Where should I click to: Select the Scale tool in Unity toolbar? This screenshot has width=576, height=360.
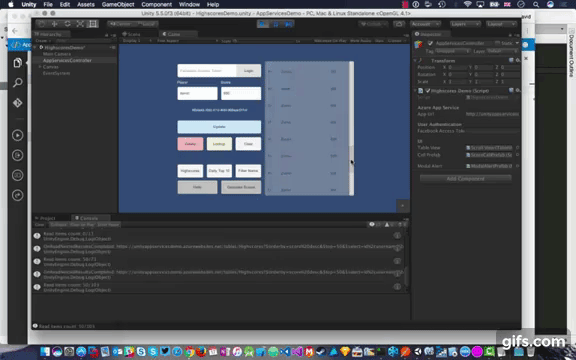pyautogui.click(x=80, y=24)
